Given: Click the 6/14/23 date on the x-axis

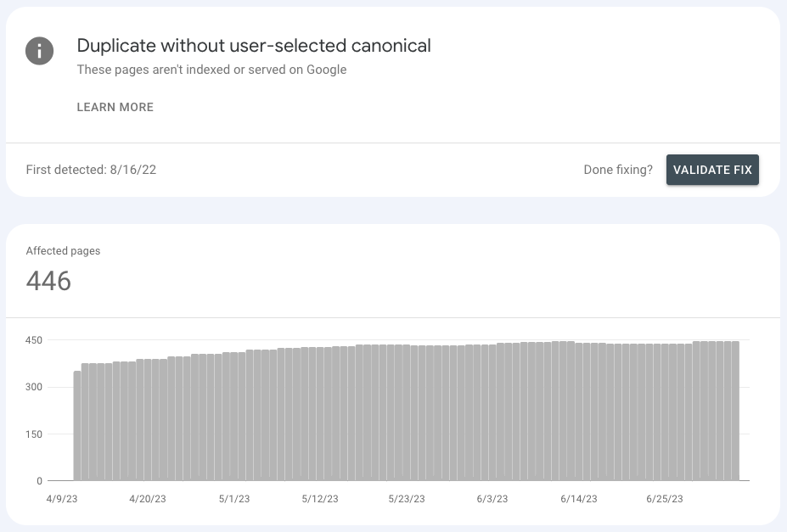Looking at the screenshot, I should [x=579, y=499].
